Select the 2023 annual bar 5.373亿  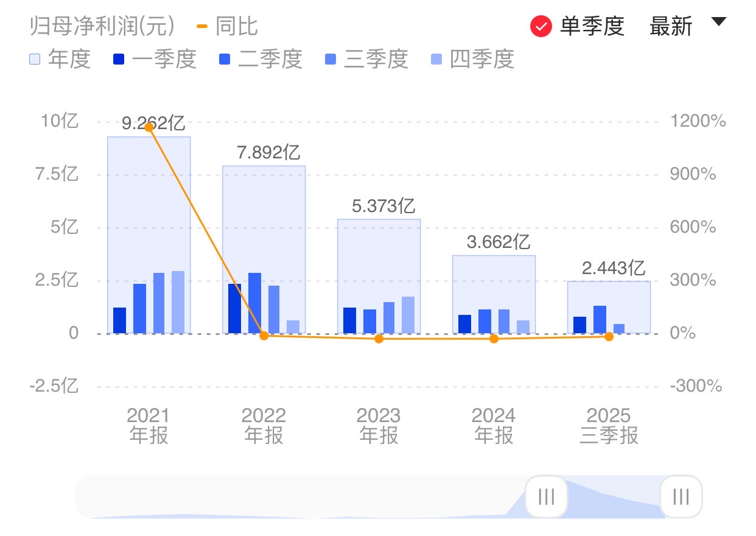[379, 256]
